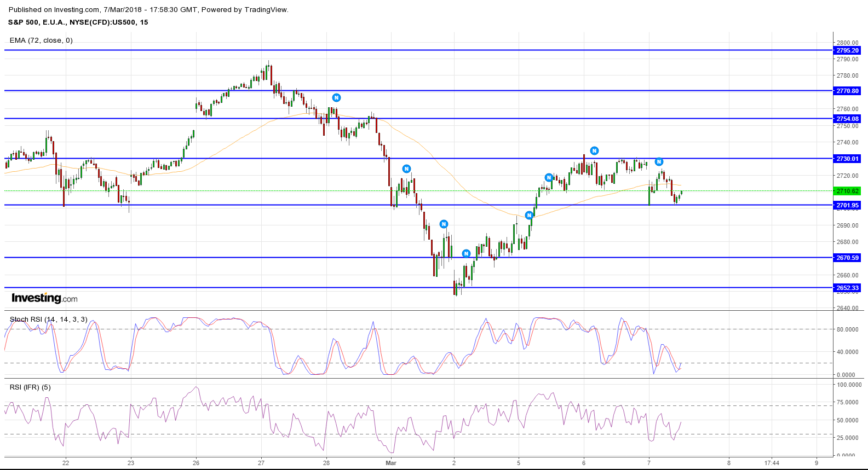Viewport: 868px width, 470px height.
Task: Click the 2754.08 price level label
Action: pyautogui.click(x=847, y=119)
